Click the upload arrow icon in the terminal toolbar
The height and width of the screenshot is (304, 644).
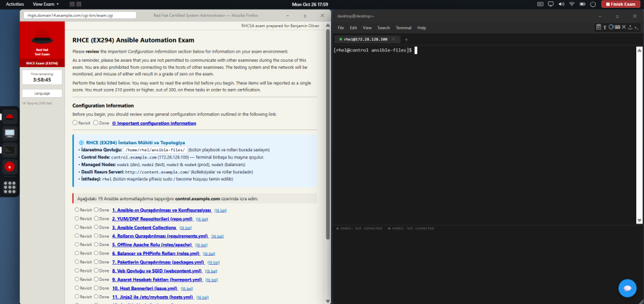pyautogui.click(x=630, y=27)
